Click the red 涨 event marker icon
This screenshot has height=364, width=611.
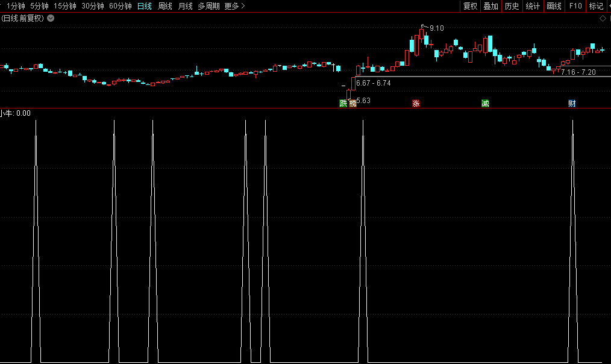416,104
